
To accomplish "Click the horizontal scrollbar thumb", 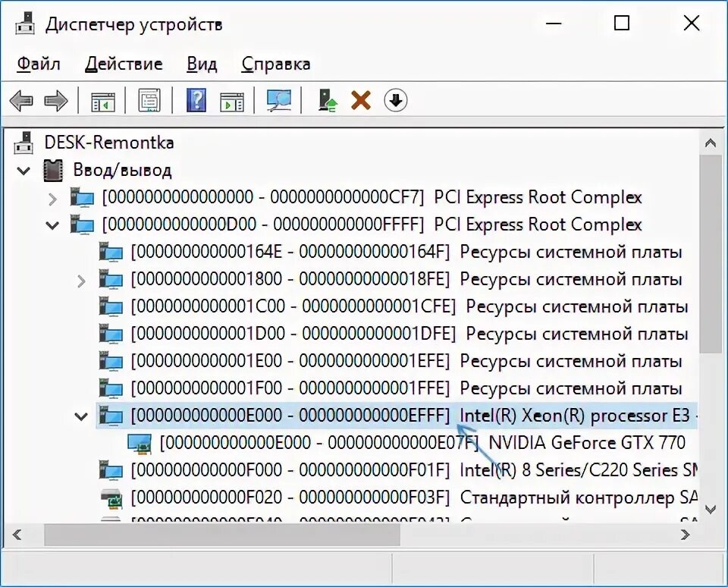I will (222, 535).
